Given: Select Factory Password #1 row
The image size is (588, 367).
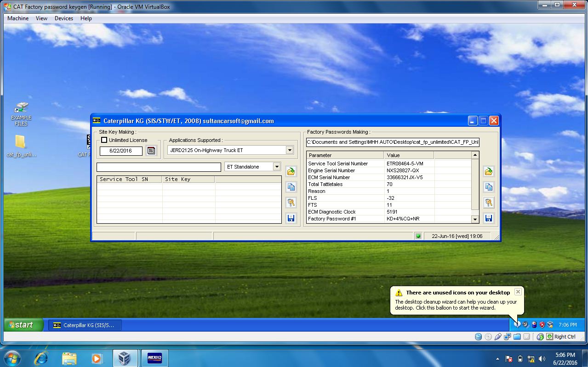Looking at the screenshot, I should pos(389,219).
